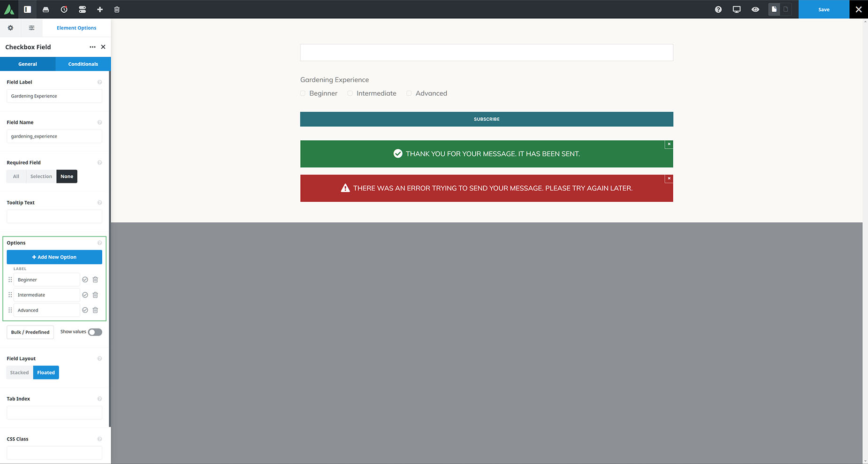This screenshot has height=464, width=868.
Task: Close the builder with top-right X
Action: click(859, 9)
